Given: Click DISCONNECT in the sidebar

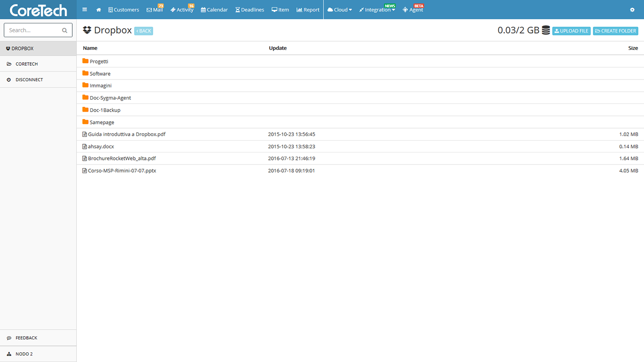Looking at the screenshot, I should (x=38, y=79).
